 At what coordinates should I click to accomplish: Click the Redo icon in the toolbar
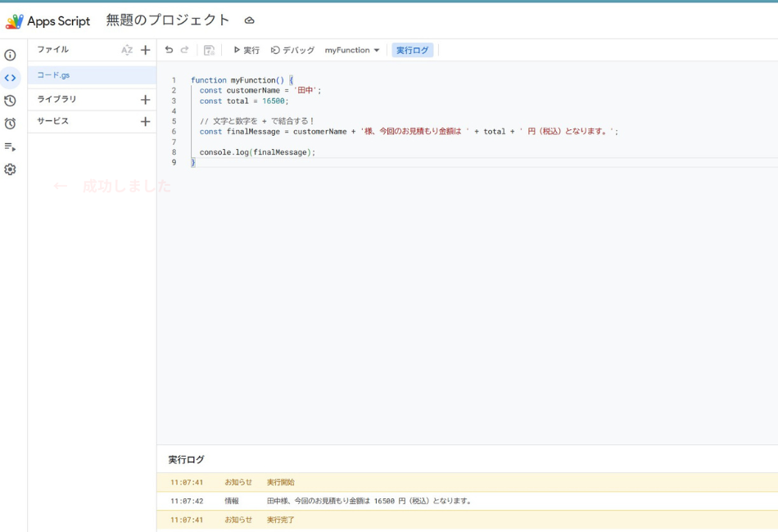(x=183, y=49)
